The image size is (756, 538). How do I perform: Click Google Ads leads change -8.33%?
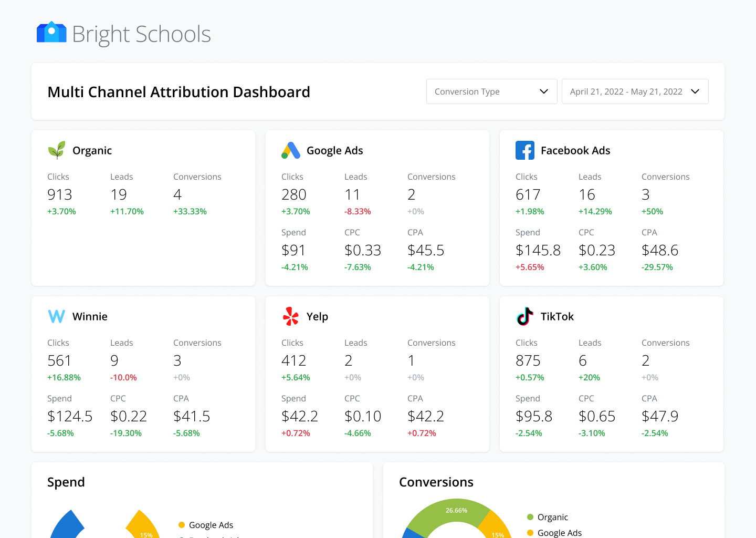tap(358, 211)
